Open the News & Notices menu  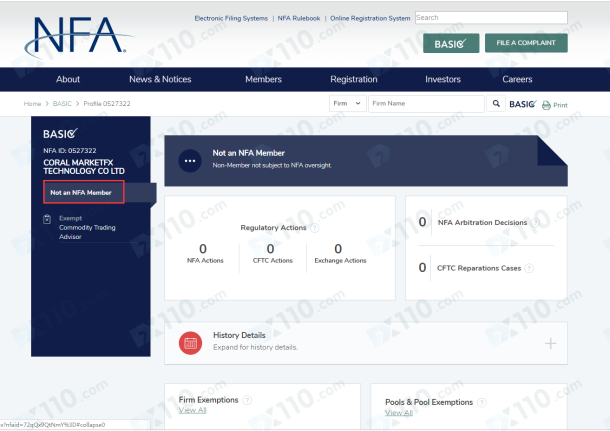point(160,79)
